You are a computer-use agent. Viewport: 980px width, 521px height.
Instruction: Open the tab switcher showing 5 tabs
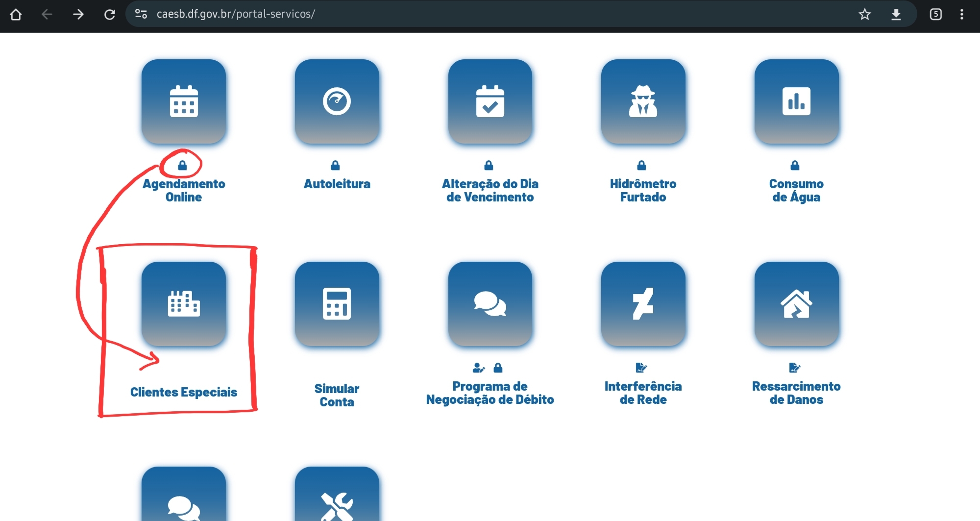[x=936, y=14]
